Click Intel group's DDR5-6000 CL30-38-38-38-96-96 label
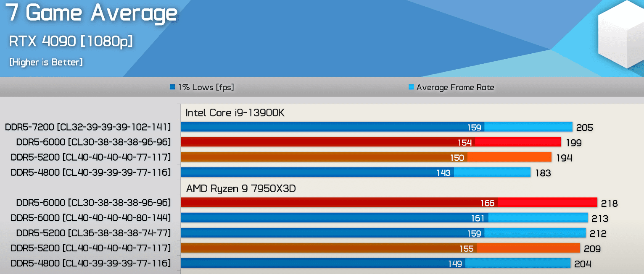 [93, 142]
